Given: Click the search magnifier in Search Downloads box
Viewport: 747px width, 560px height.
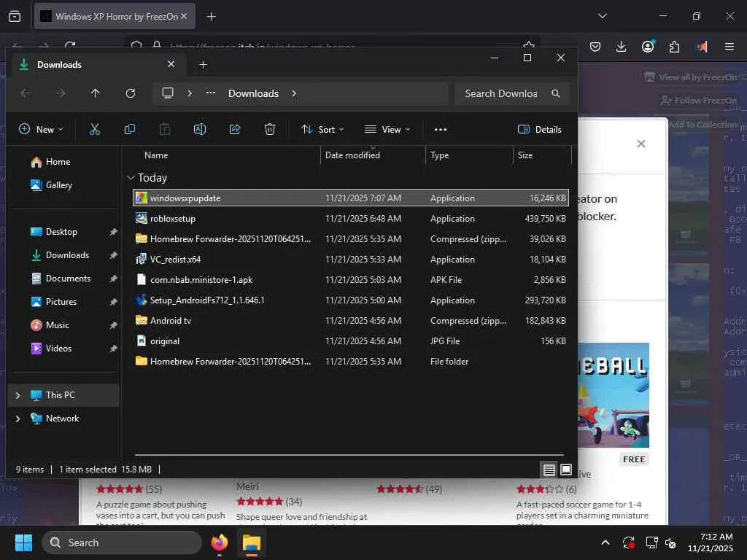Looking at the screenshot, I should coord(555,93).
